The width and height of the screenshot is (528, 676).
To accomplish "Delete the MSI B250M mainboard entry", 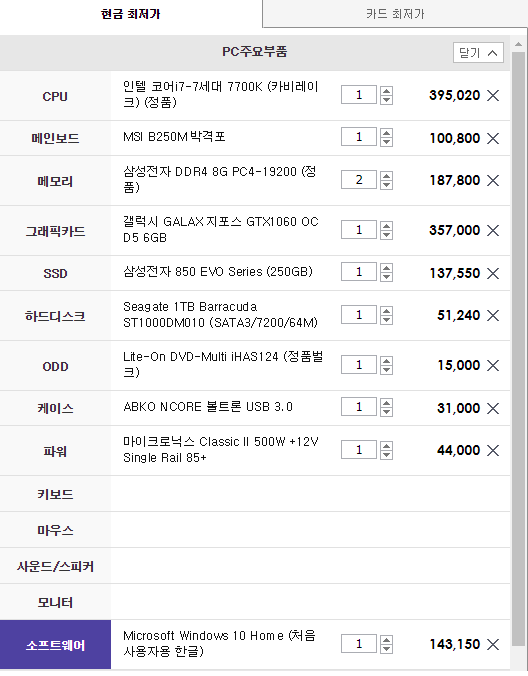I will tap(493, 138).
